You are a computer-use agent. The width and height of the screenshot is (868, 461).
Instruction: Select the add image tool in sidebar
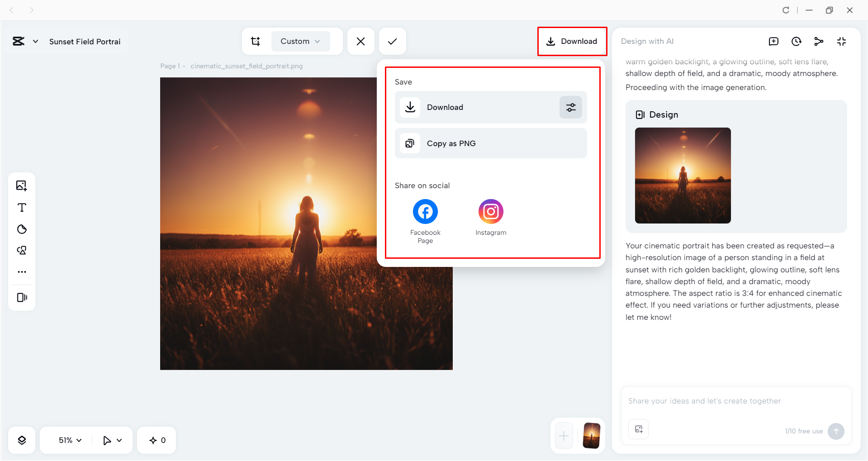click(x=22, y=185)
